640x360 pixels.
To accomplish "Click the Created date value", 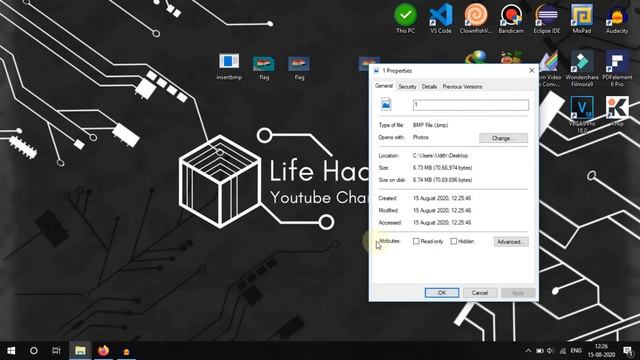I will click(442, 198).
